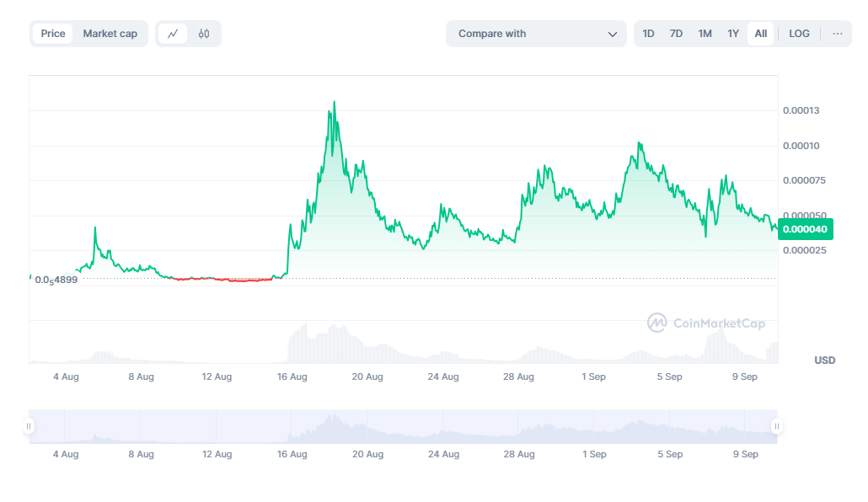Switch to the 1D timeframe tab
This screenshot has width=868, height=502.
click(648, 33)
